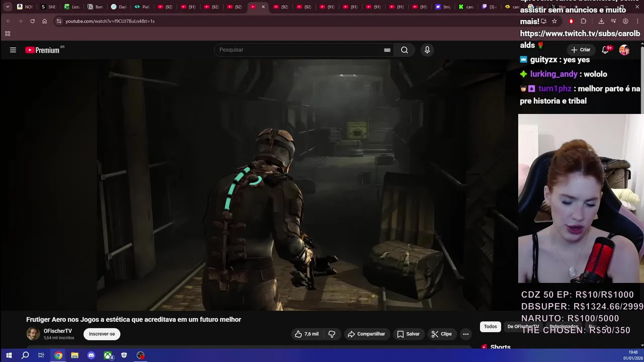
Task: Switch to the PixC tab
Action: (142, 7)
